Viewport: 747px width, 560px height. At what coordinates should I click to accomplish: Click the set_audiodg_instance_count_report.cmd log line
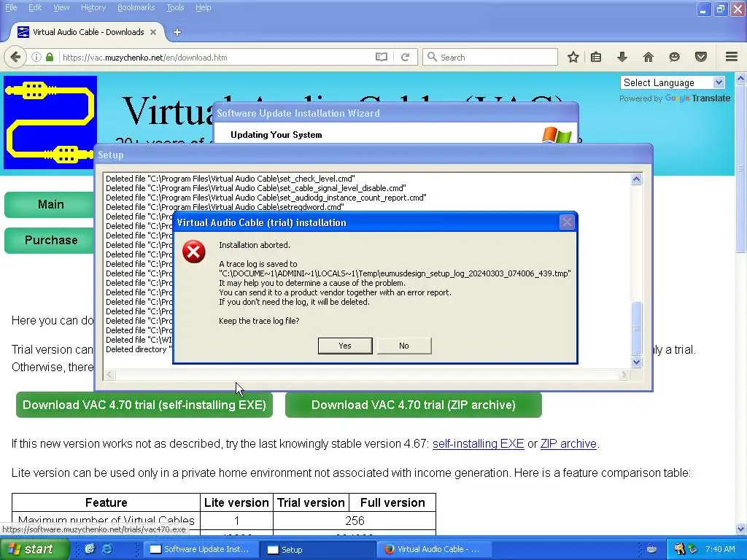point(266,198)
